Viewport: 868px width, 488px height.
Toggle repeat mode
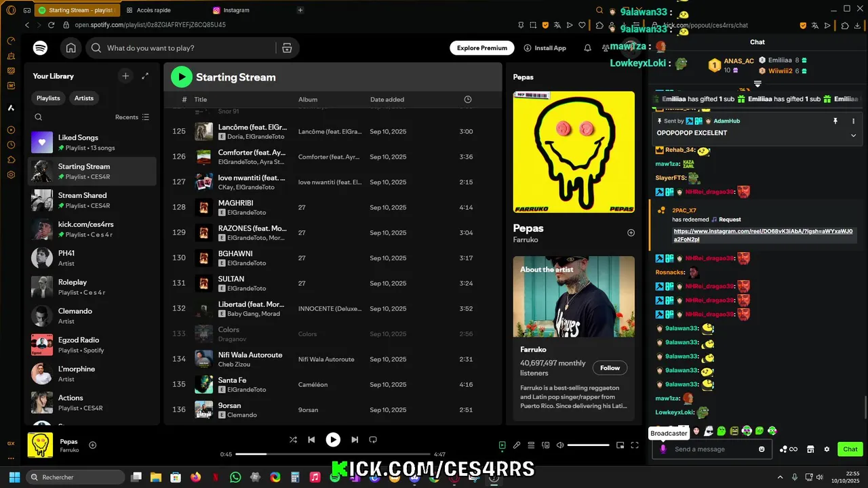point(373,440)
